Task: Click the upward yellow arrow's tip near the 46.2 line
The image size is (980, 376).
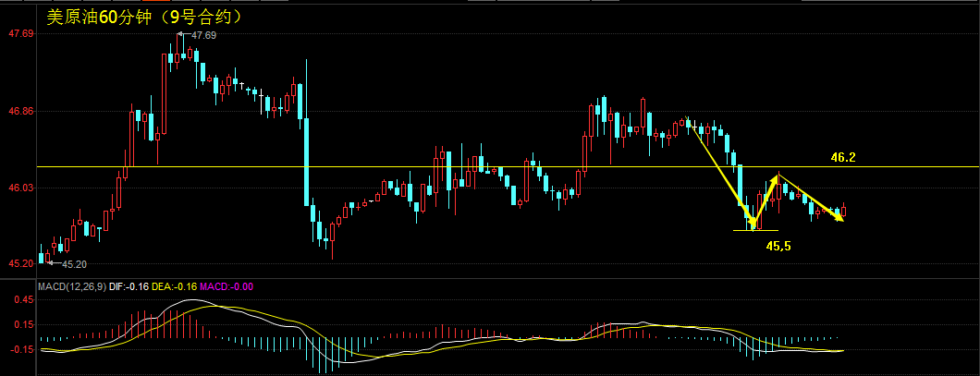Action: click(778, 175)
